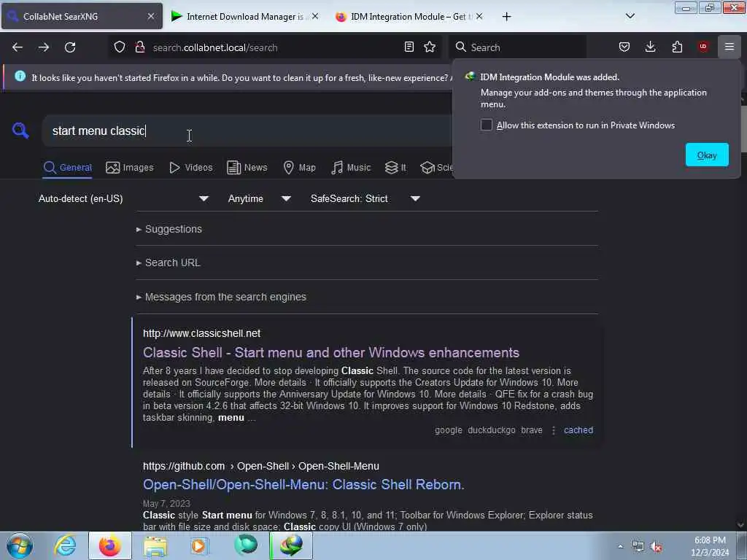Open the language Auto-detect (en-US) dropdown
The width and height of the screenshot is (747, 560).
coord(124,198)
